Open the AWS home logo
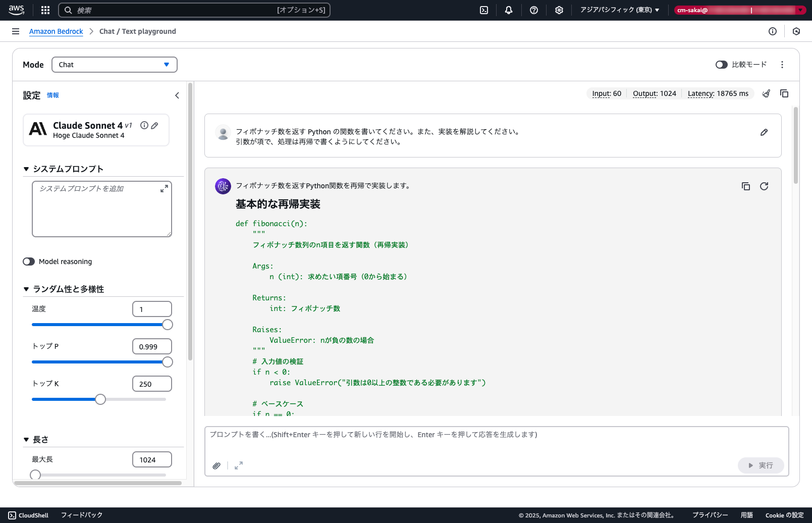The image size is (812, 523). click(16, 10)
